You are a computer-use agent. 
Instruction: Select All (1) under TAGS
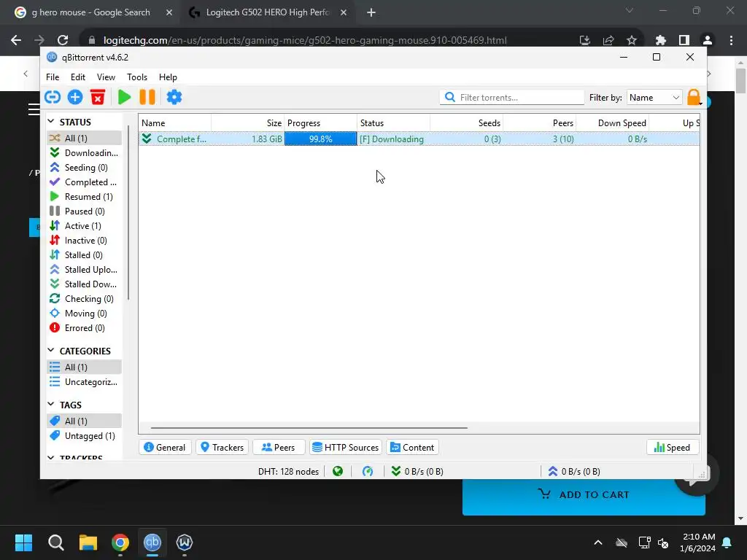[84, 421]
